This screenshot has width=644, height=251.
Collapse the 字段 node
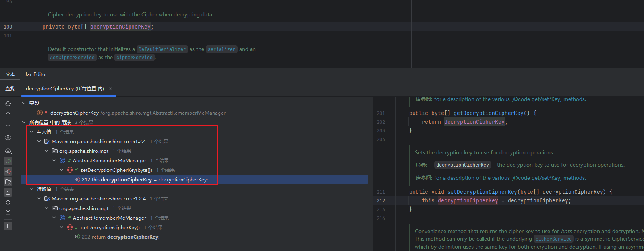pyautogui.click(x=24, y=103)
